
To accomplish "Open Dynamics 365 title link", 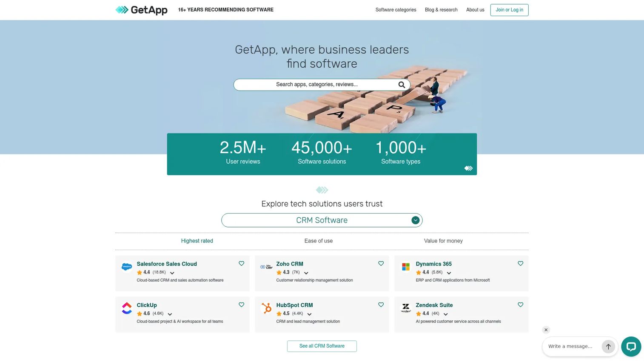I will click(x=434, y=264).
